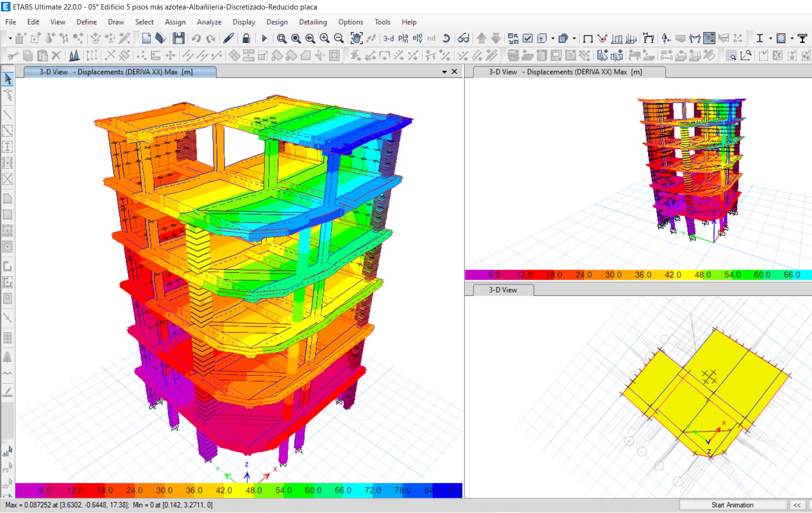Screen dimensions: 812x513
Task: Open dropdown beside the I-section icon
Action: [770, 38]
